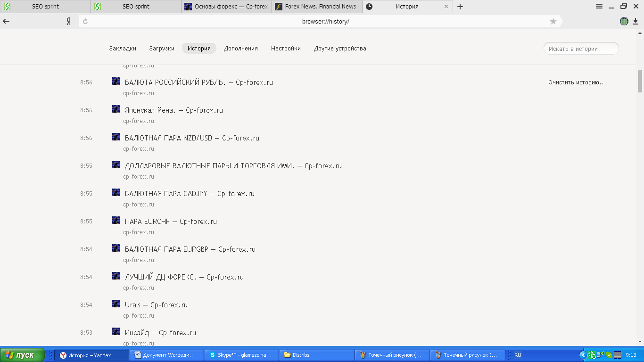The width and height of the screenshot is (644, 362).
Task: Open the ВАЛЮТНАЯ ПАРА EURGBP history entry
Action: coord(190,249)
